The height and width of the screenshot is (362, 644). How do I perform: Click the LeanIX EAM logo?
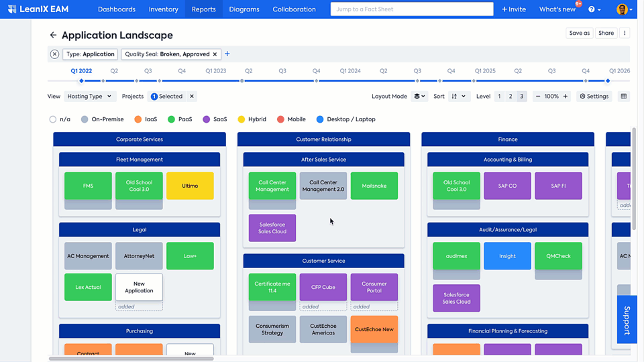click(x=38, y=9)
